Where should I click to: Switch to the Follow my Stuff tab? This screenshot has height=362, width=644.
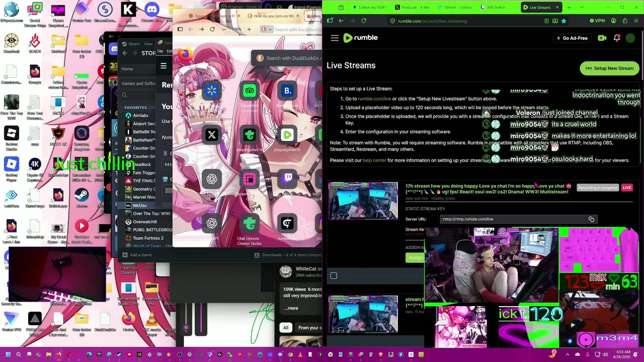tap(369, 8)
